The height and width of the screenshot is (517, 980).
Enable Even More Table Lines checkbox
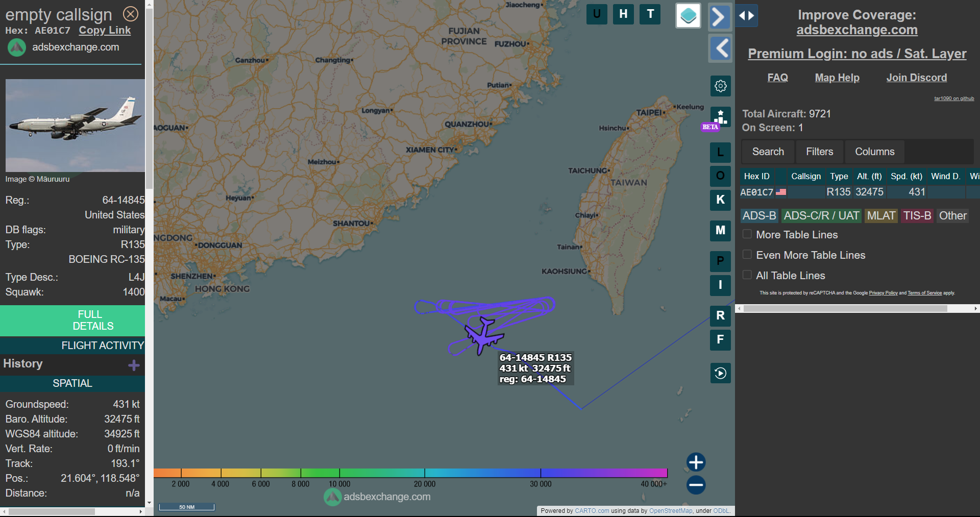tap(747, 255)
